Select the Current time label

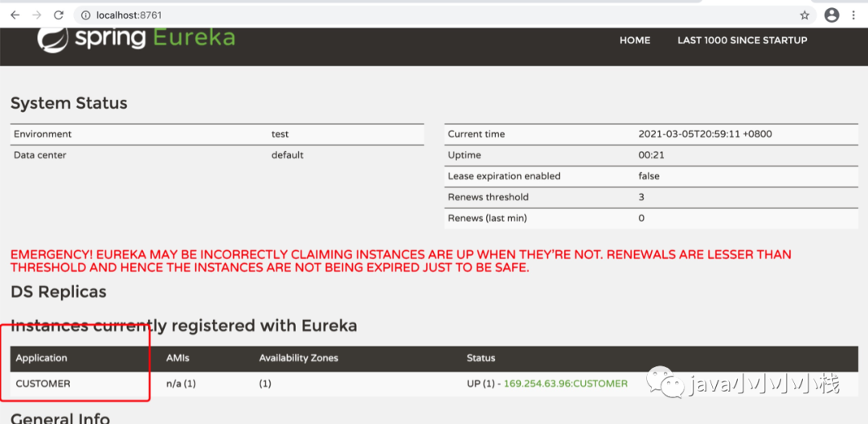tap(477, 134)
